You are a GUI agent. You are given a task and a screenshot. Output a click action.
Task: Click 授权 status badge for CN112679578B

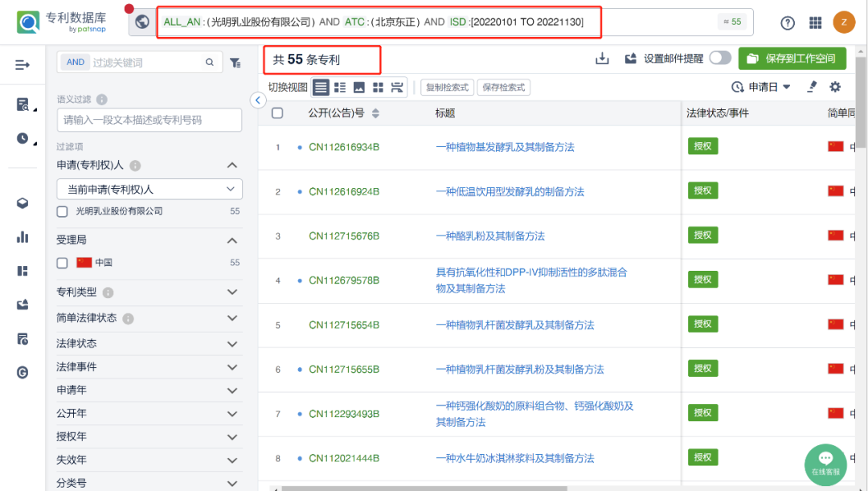click(x=702, y=280)
